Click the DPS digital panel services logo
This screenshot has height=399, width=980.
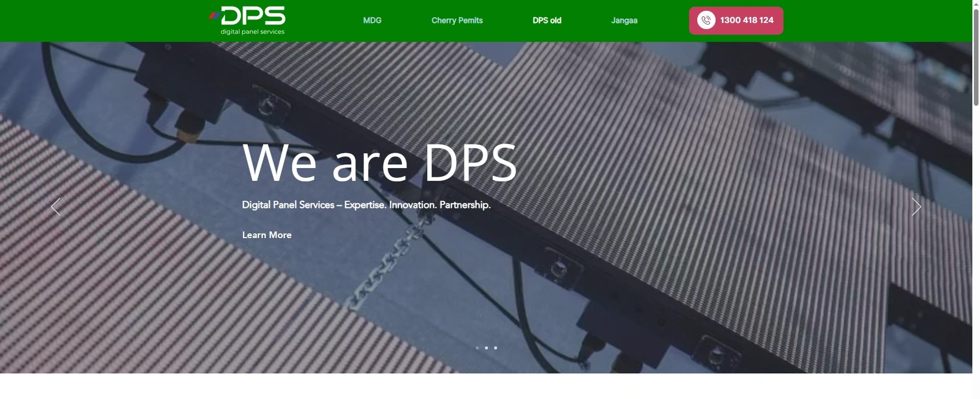point(247,20)
